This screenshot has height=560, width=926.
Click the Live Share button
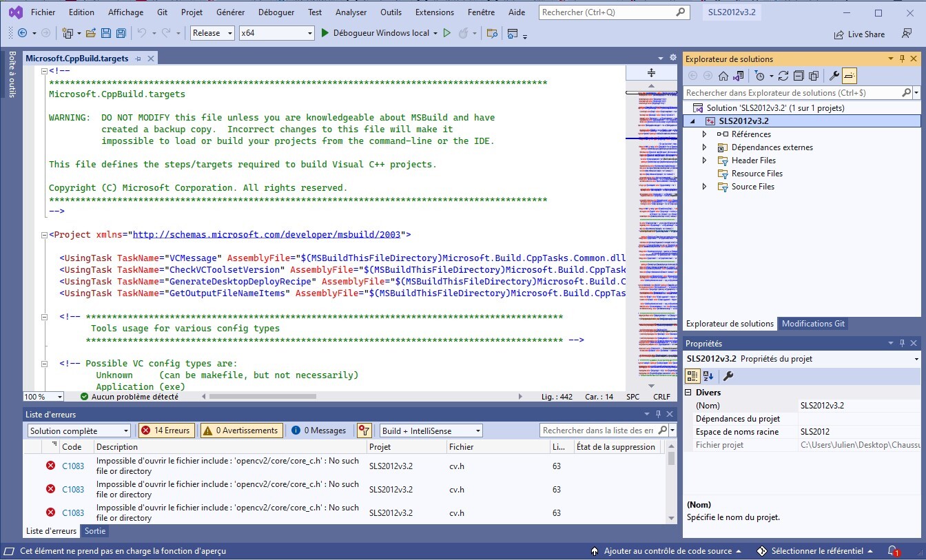click(x=859, y=34)
